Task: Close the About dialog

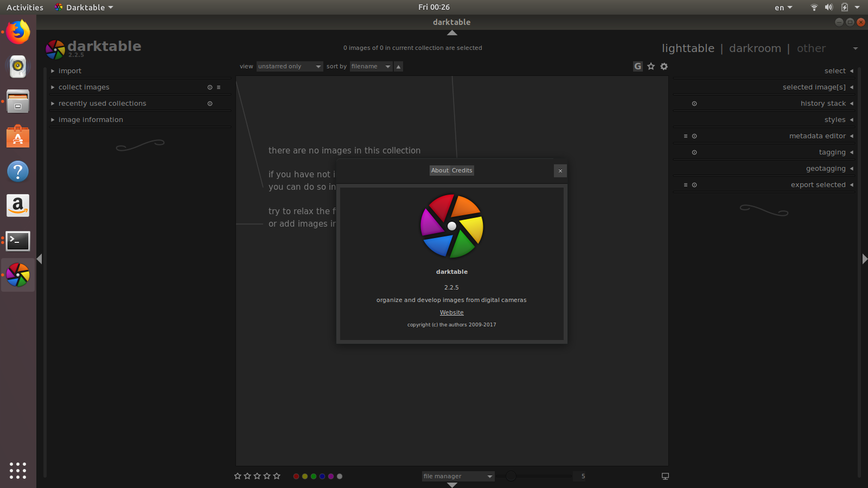Action: tap(560, 171)
